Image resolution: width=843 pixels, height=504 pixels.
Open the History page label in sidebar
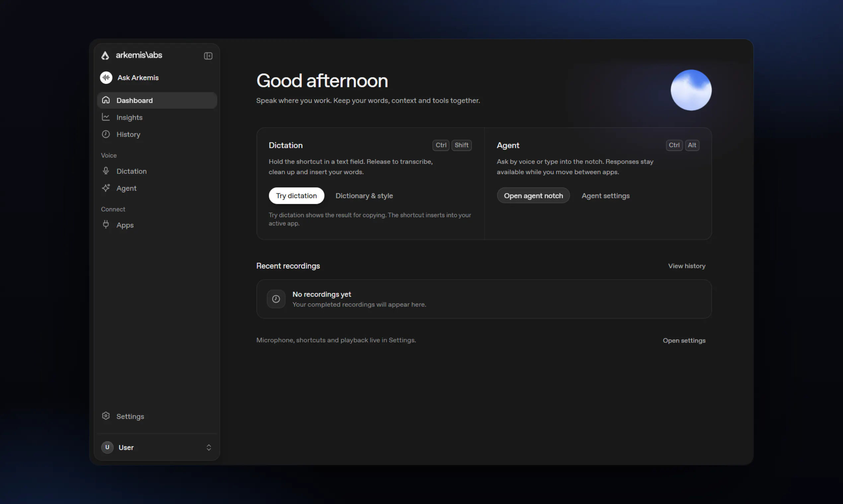(x=128, y=135)
